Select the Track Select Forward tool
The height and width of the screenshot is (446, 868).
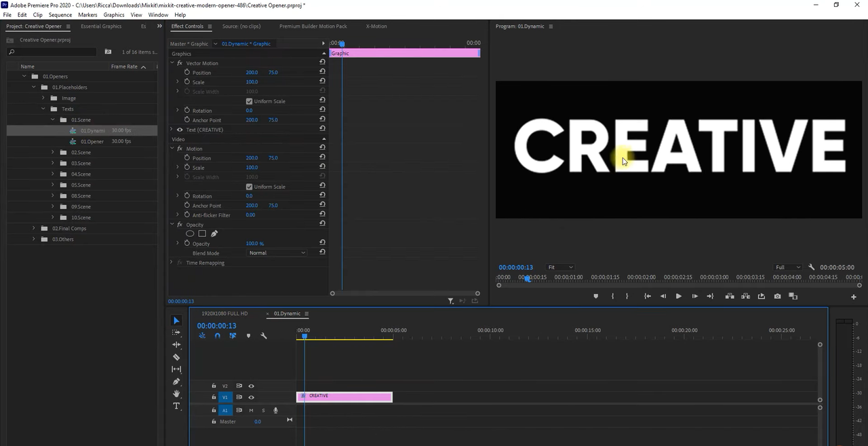(176, 333)
